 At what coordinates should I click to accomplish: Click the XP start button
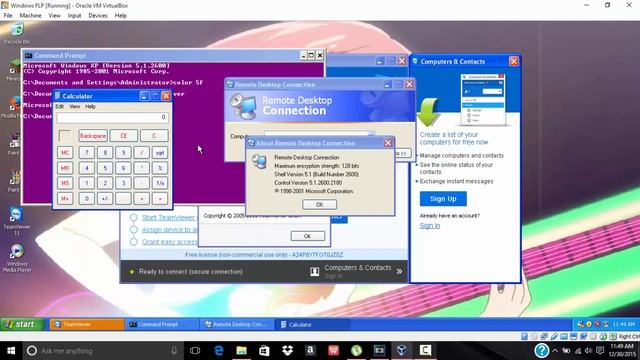click(22, 324)
